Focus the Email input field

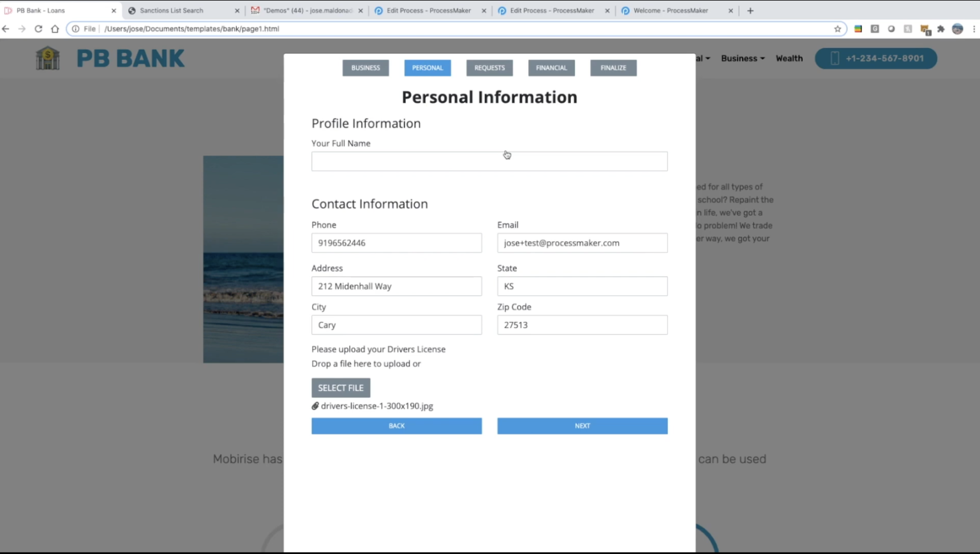point(582,243)
